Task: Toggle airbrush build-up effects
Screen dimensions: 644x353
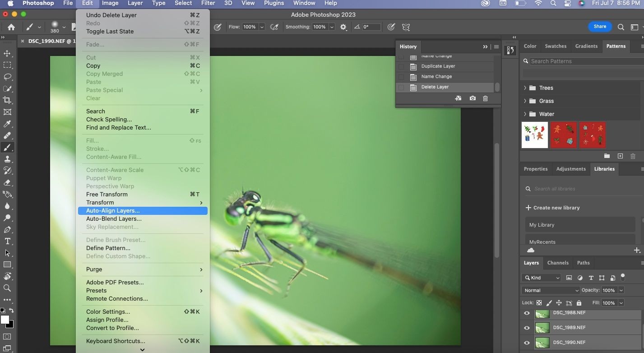Action: pos(274,27)
